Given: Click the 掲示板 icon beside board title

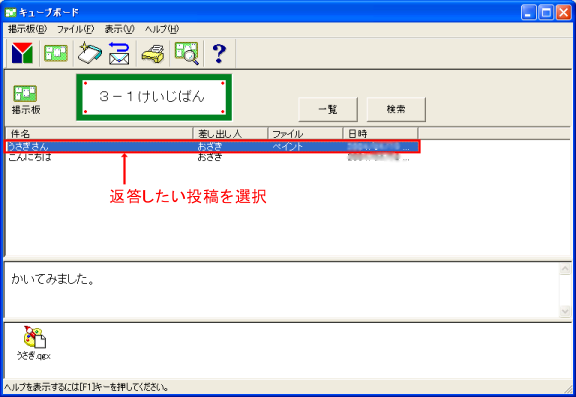Looking at the screenshot, I should (x=25, y=99).
